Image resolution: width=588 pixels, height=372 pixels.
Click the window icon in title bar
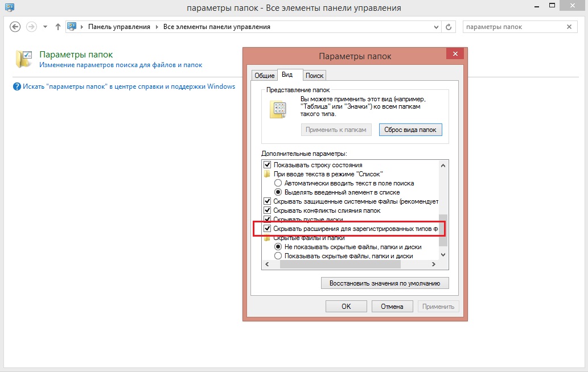pos(9,7)
